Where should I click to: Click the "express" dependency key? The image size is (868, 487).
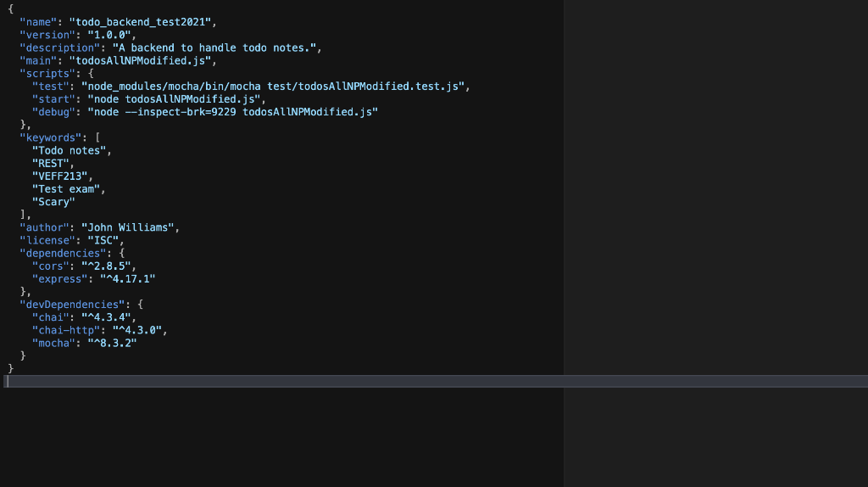tap(60, 278)
